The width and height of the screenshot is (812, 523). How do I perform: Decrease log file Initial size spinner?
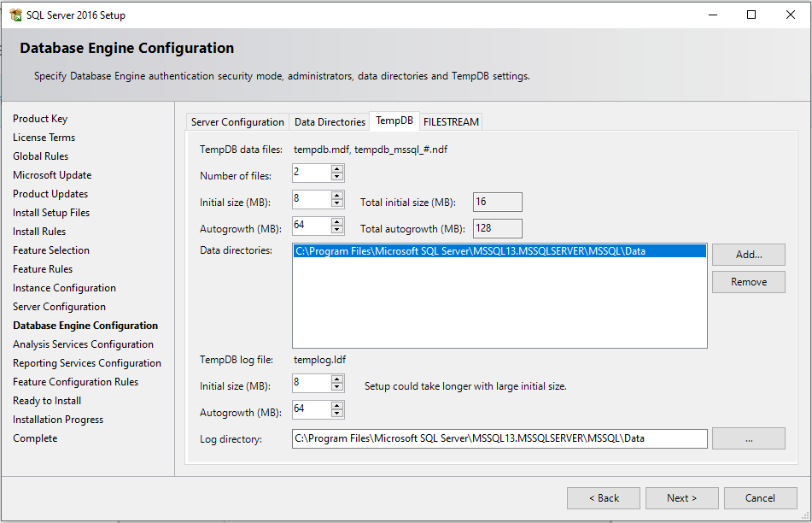[x=337, y=387]
